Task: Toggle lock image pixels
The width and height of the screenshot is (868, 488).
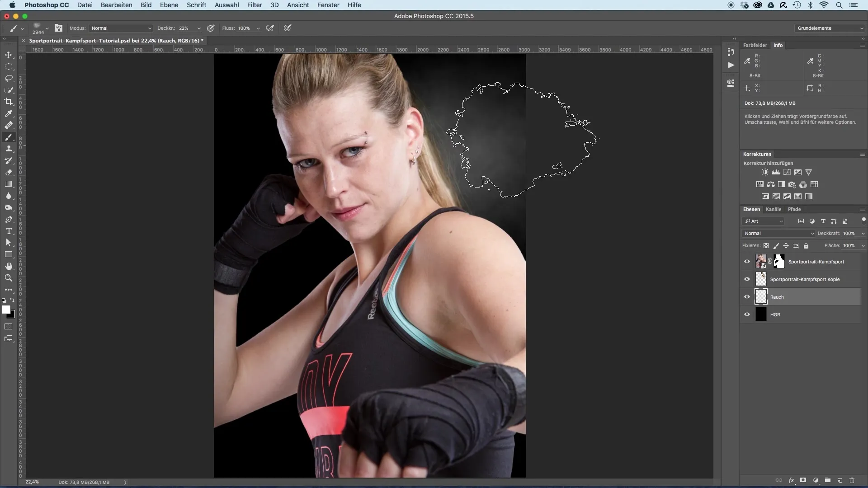Action: pyautogui.click(x=776, y=246)
